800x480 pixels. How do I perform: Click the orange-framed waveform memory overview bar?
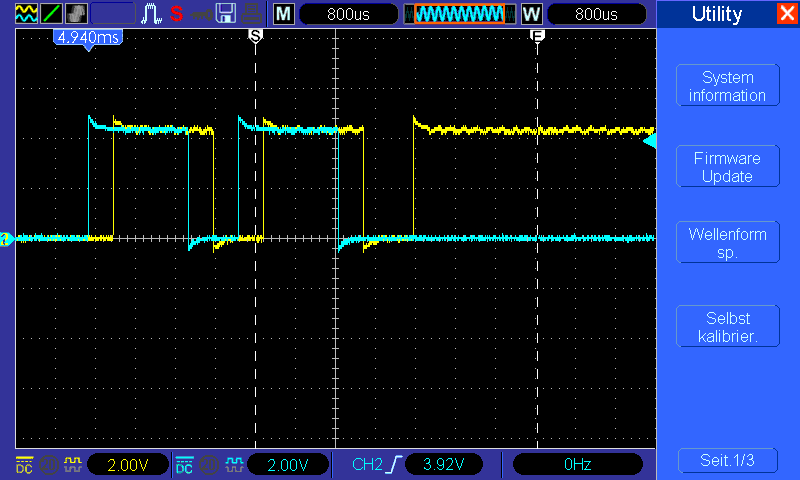[460, 14]
